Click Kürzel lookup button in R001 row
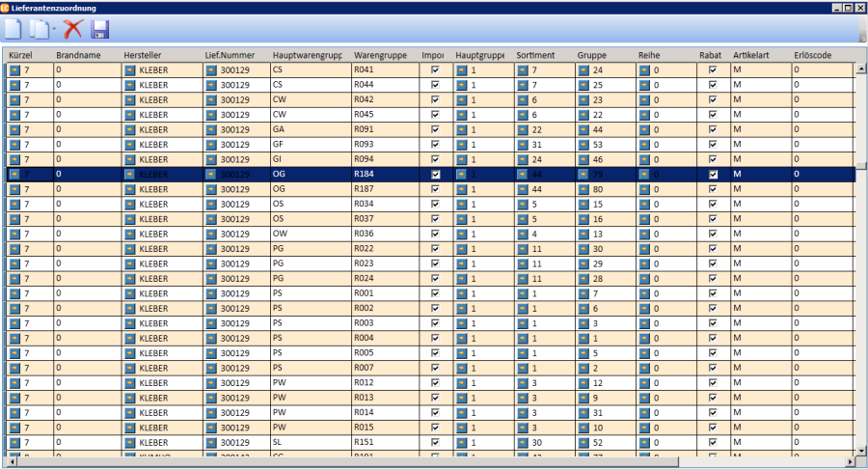The image size is (868, 470). click(x=14, y=293)
